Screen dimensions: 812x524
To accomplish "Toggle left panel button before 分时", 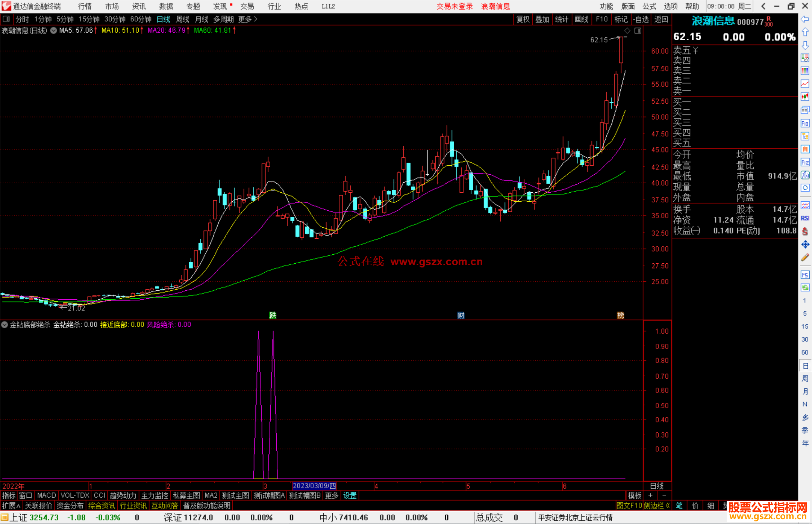I will click(6, 19).
